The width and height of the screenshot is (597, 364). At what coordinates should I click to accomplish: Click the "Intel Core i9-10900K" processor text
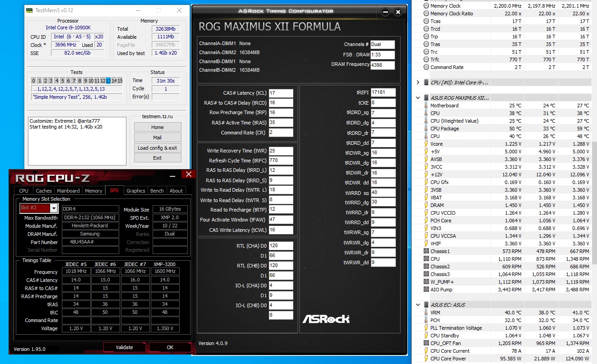point(68,28)
